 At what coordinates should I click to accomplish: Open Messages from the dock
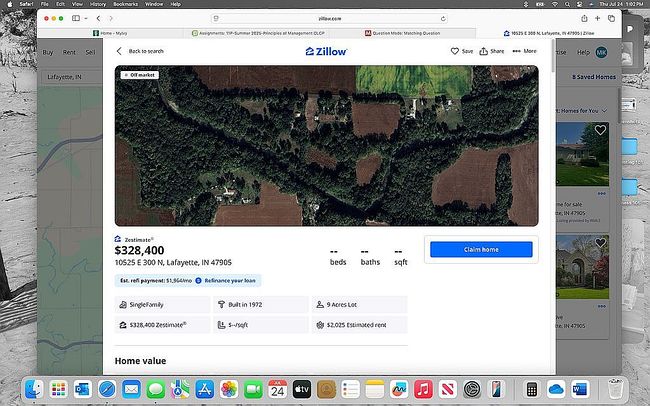click(x=156, y=389)
